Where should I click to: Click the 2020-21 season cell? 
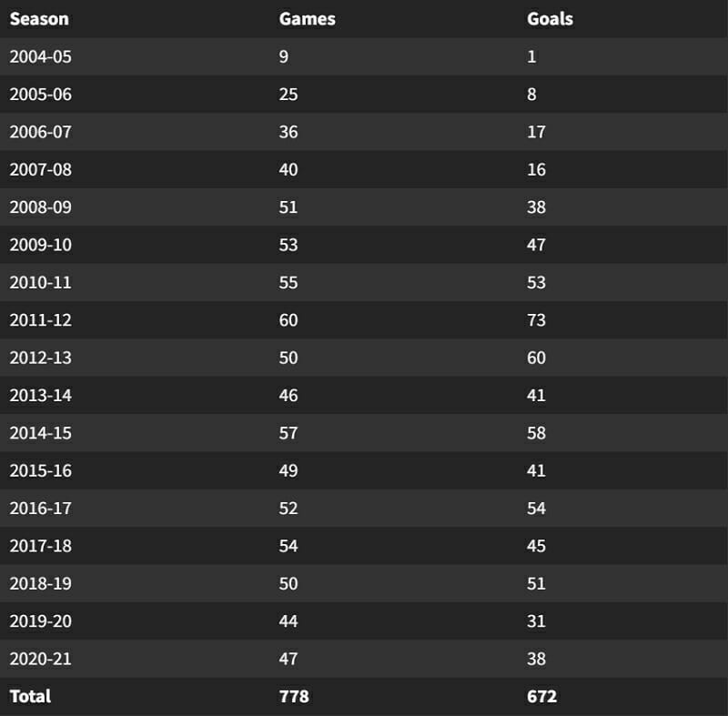click(x=40, y=660)
